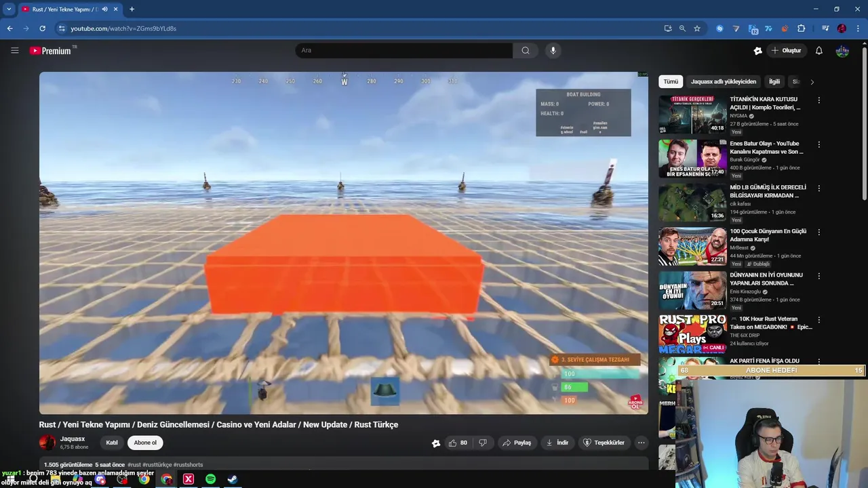Open Steam from the taskbar
The height and width of the screenshot is (488, 868).
pyautogui.click(x=232, y=479)
